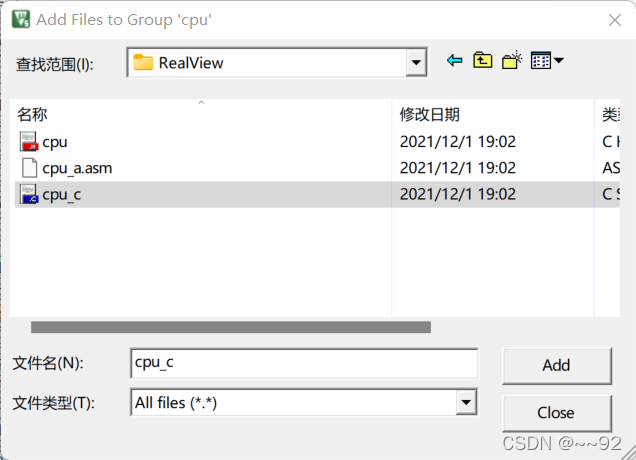Click the RealView folder icon
The width and height of the screenshot is (636, 460).
[x=143, y=62]
